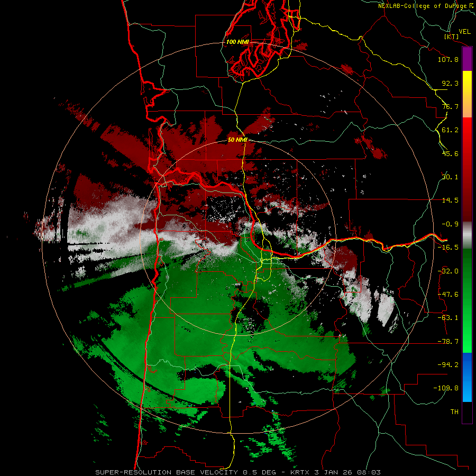Viewport: 476px width, 476px height.
Task: Click the Super-Resolution Base Velocity caption text
Action: [x=237, y=472]
